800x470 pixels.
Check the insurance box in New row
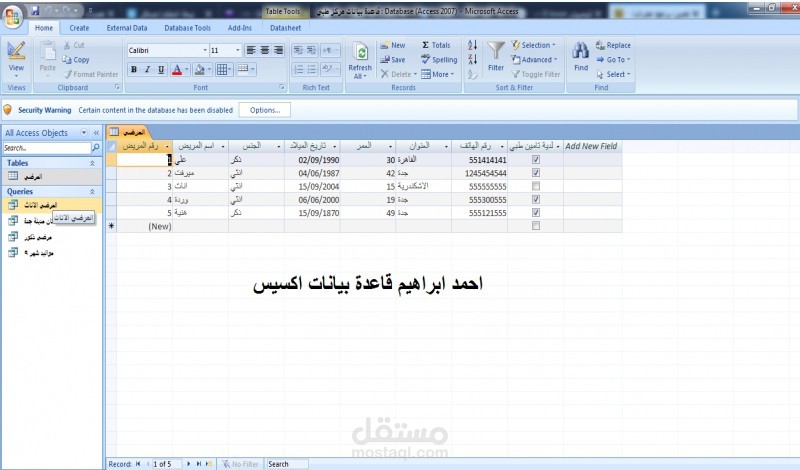pos(536,226)
